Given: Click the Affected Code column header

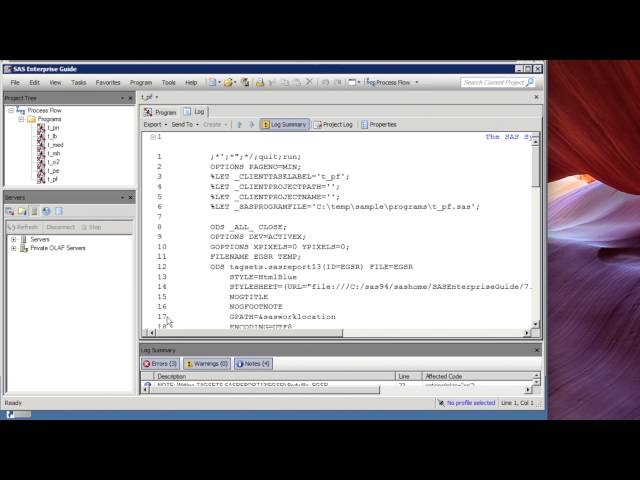Looking at the screenshot, I should (x=478, y=376).
